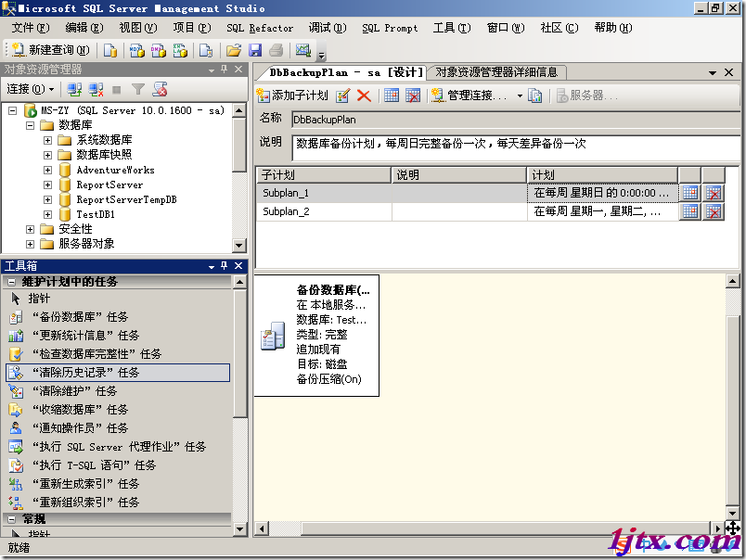Open the SQL Refactor menu
Viewport: 746px width, 560px height.
point(260,28)
